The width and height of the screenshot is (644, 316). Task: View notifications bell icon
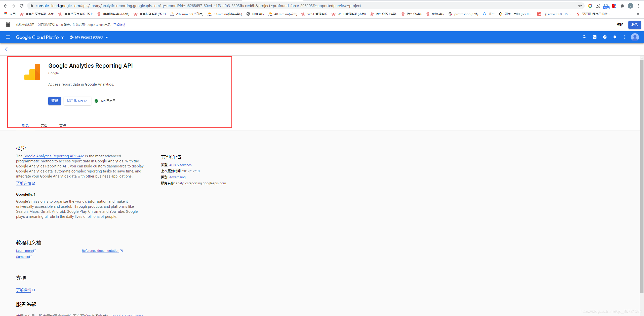(x=615, y=37)
